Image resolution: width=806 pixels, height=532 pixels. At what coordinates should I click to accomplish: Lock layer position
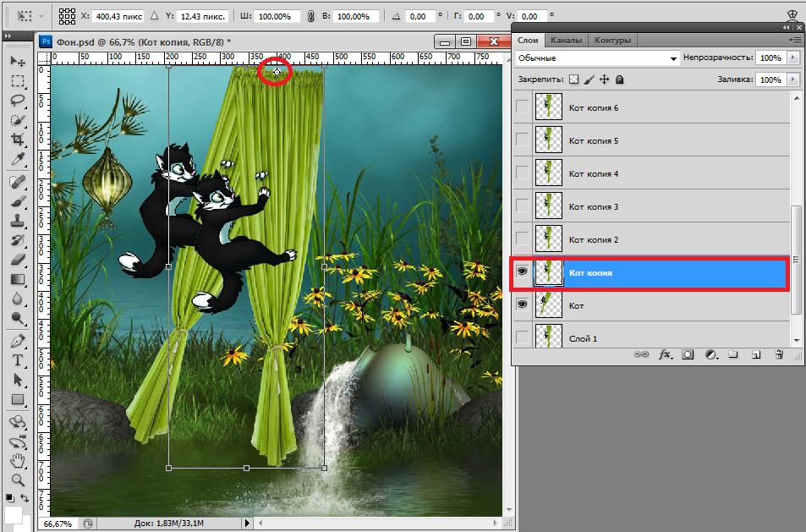(x=605, y=80)
